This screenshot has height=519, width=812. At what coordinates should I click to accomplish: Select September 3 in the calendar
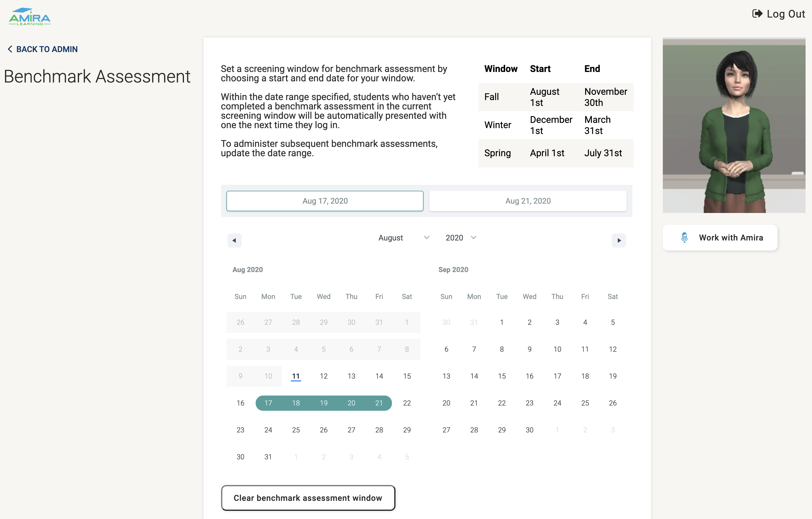tap(558, 322)
